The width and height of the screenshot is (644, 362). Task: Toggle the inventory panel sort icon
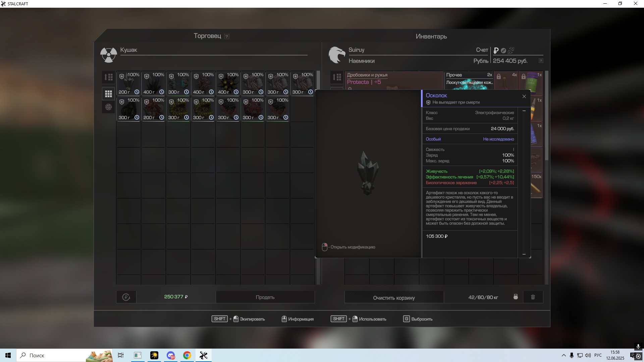pos(337,77)
